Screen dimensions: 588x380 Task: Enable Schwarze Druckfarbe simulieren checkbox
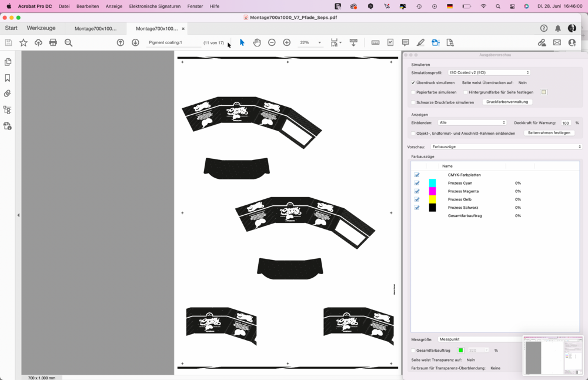(413, 102)
